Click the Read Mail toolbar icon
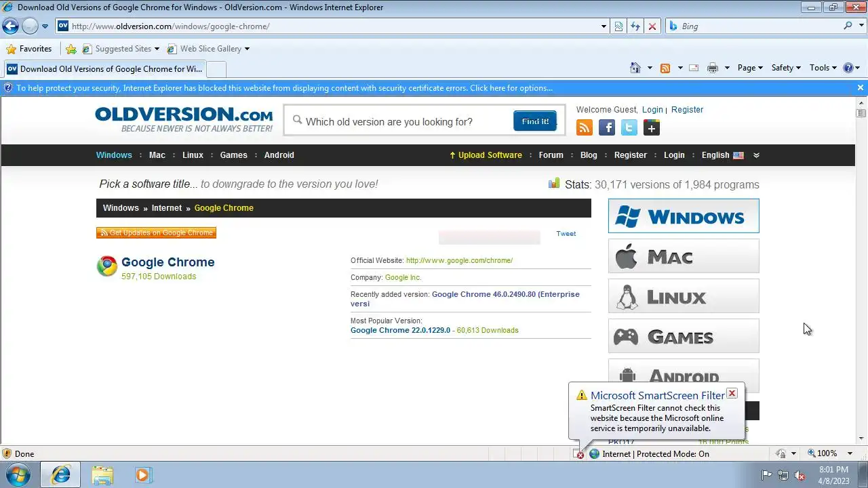The image size is (868, 488). pos(694,68)
